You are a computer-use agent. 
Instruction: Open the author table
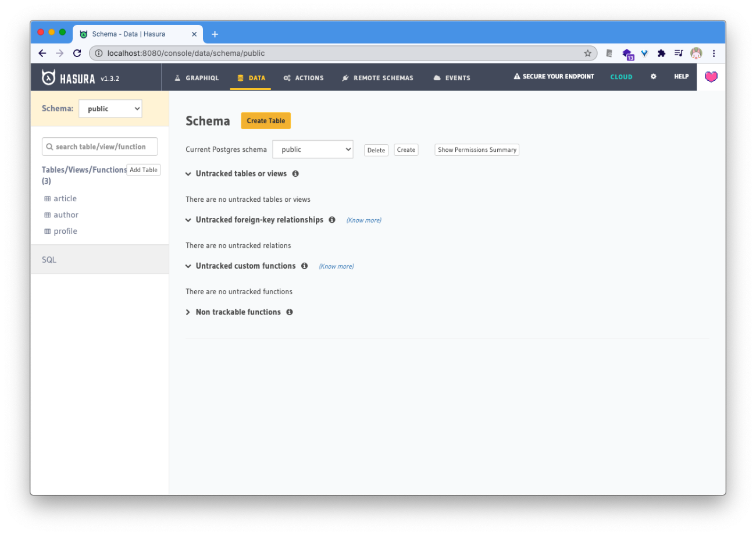coord(66,215)
